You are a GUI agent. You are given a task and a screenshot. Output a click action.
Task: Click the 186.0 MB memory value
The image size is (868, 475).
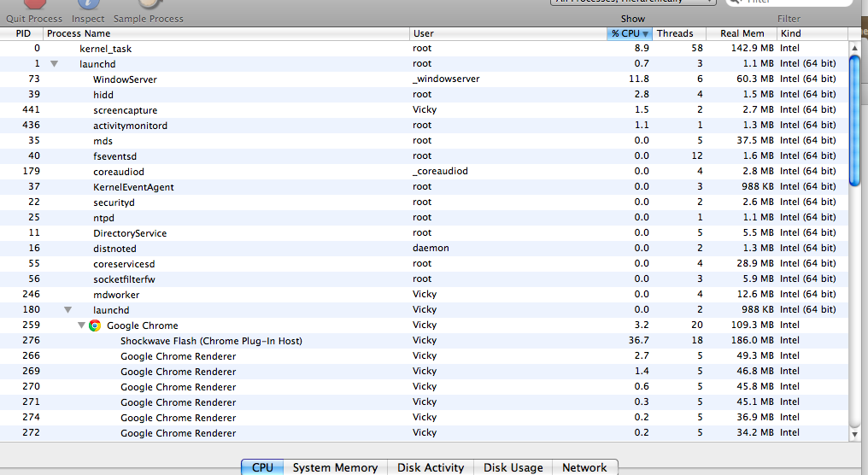[x=753, y=341]
